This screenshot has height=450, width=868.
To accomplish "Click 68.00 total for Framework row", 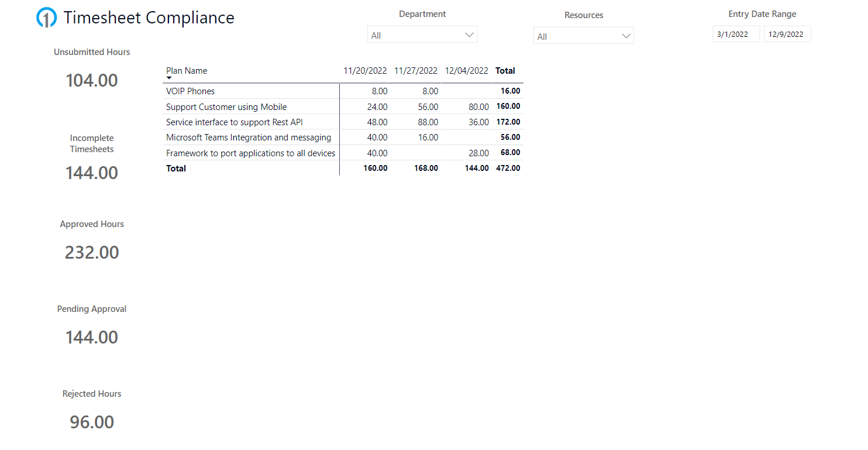I will (511, 153).
